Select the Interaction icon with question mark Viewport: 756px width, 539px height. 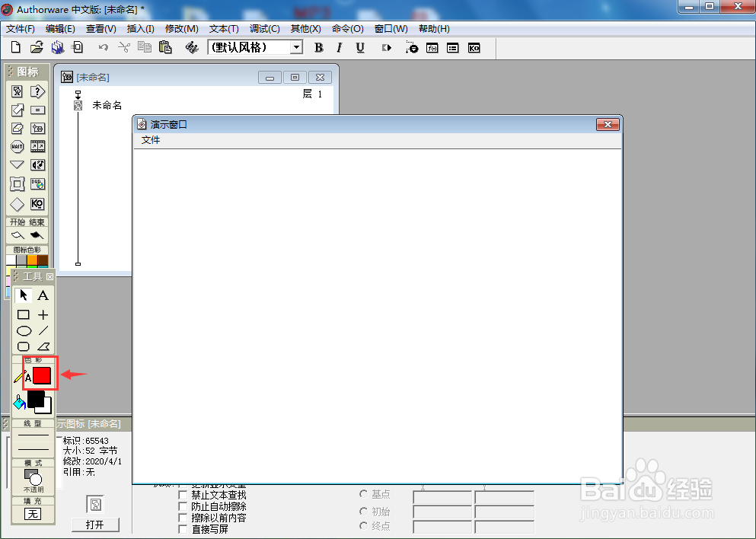pyautogui.click(x=37, y=91)
